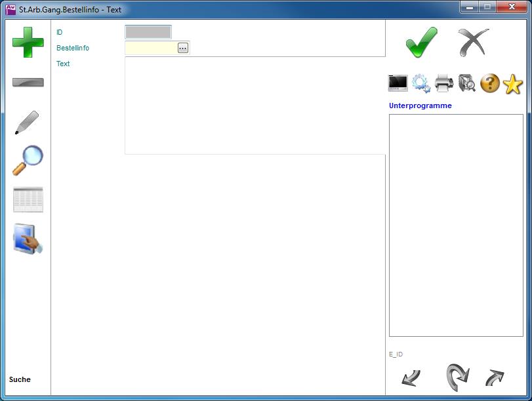Click the right-up arrow navigation icon

(495, 378)
